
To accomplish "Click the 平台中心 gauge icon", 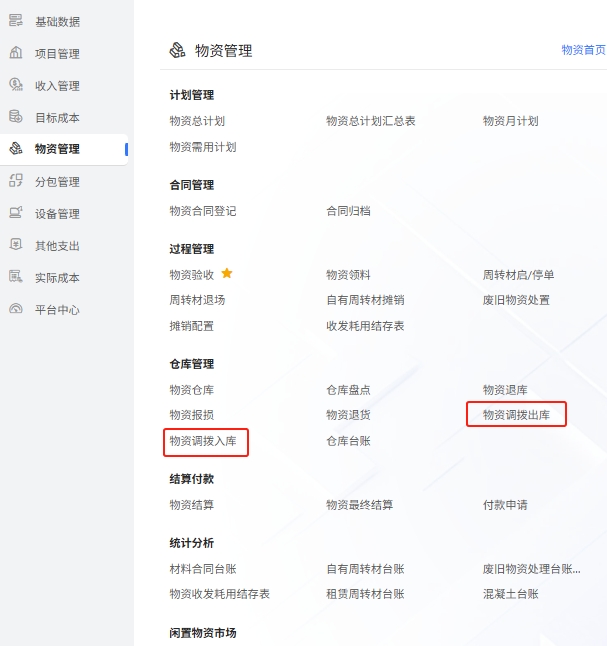I will pyautogui.click(x=16, y=309).
